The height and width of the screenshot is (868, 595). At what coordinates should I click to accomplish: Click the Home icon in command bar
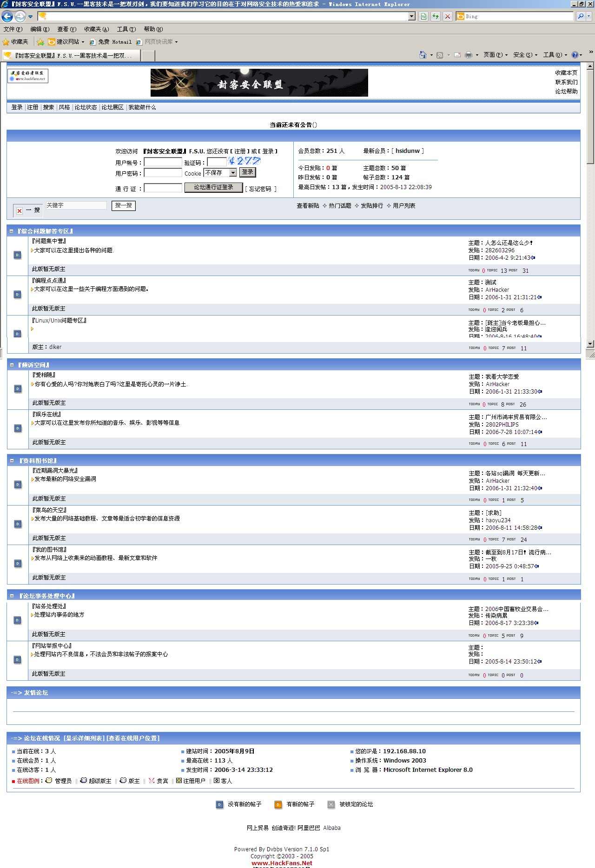(x=423, y=55)
